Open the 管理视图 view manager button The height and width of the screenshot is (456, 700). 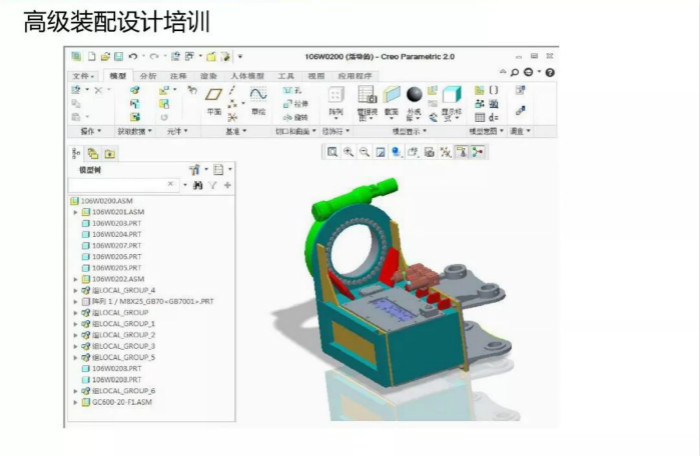tap(367, 103)
